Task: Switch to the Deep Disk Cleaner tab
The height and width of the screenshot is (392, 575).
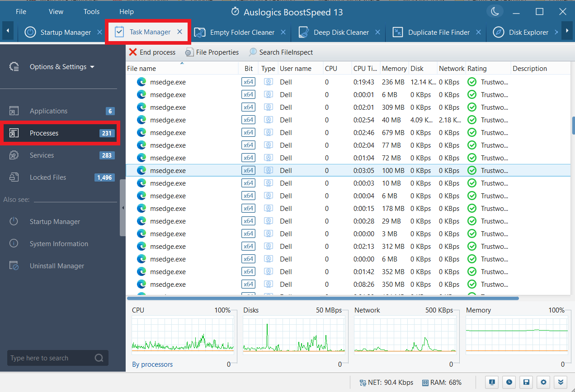Action: [341, 33]
